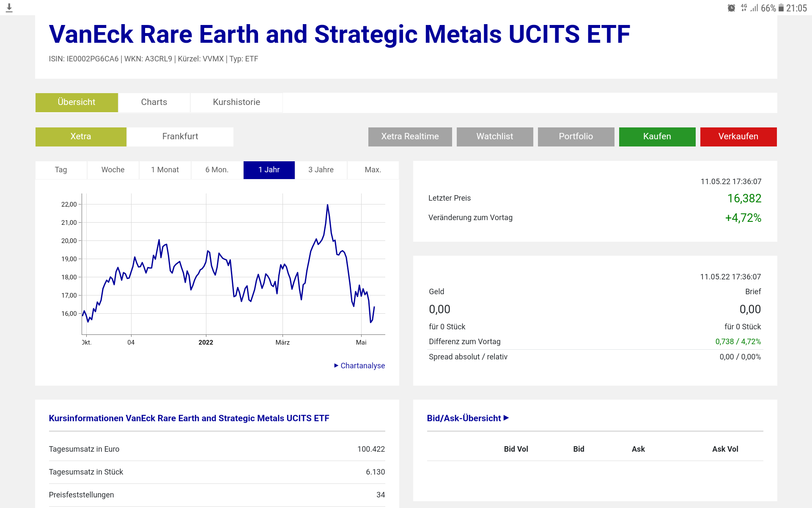Click the 21:05 clock in status bar
This screenshot has height=508, width=812.
(x=797, y=8)
